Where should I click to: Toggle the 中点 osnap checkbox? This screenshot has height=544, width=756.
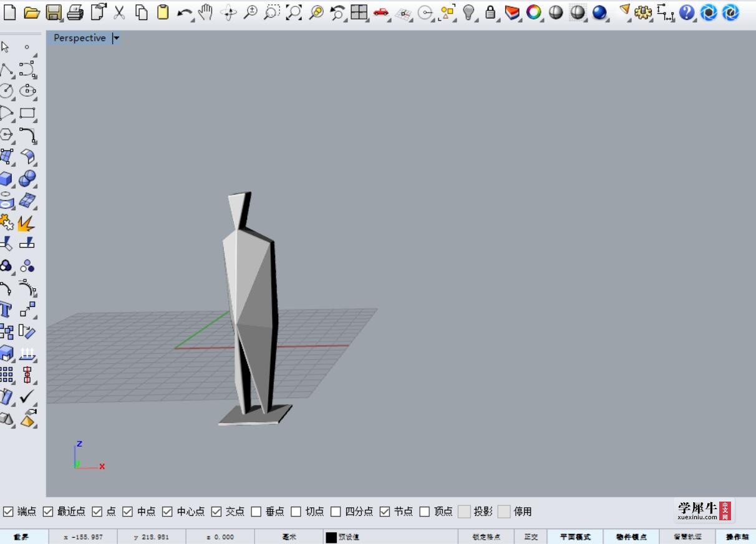pos(128,512)
